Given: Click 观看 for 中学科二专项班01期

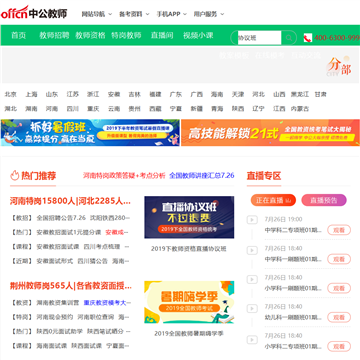Looking at the screenshot, I should [339, 230].
